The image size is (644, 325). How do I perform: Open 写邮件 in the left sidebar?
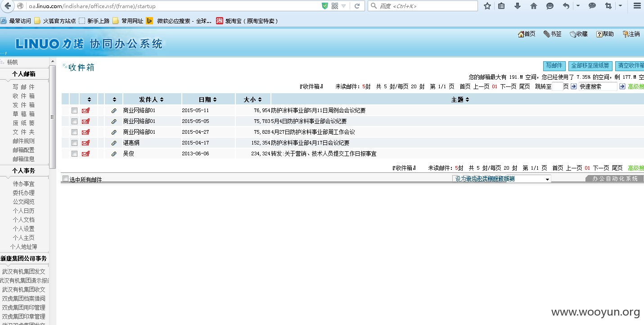(23, 87)
